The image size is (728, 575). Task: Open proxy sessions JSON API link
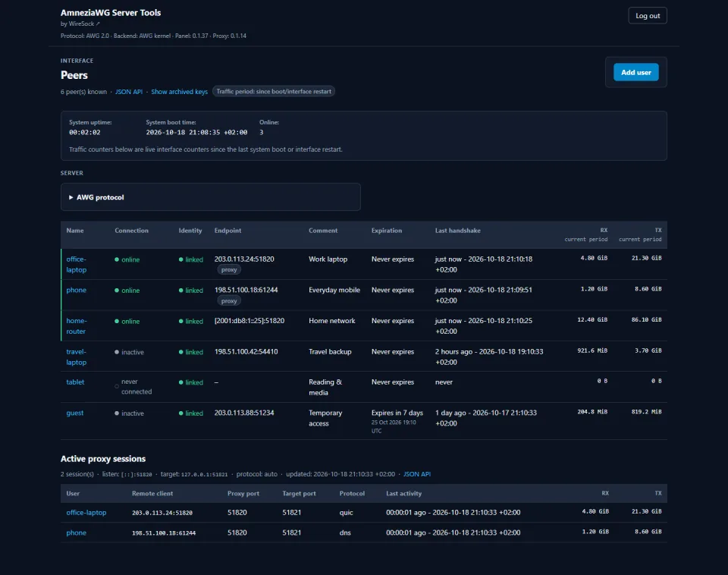coord(416,474)
